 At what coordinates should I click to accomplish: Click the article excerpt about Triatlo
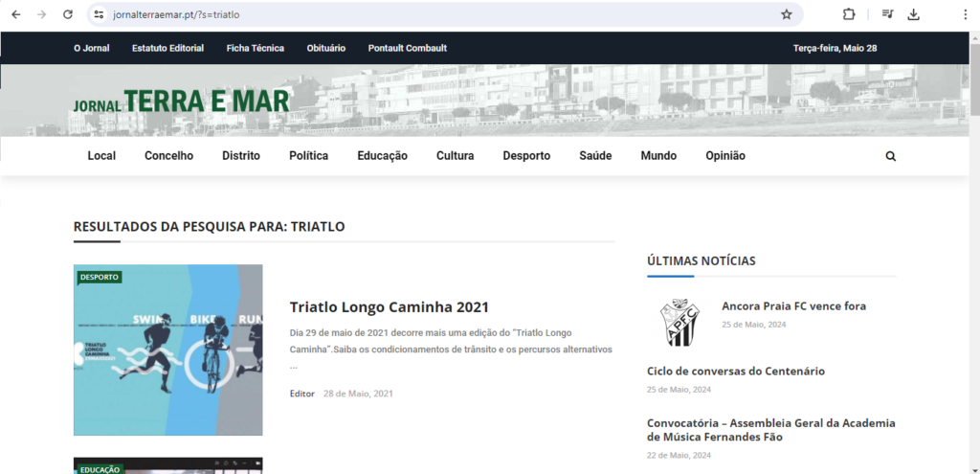point(451,349)
